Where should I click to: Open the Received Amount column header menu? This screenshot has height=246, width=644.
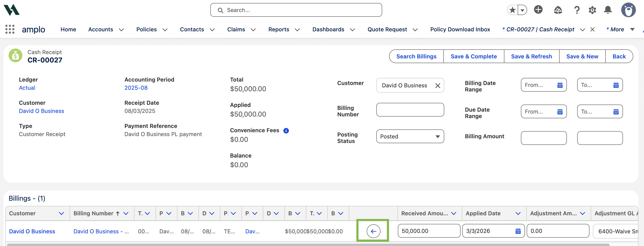pos(453,214)
